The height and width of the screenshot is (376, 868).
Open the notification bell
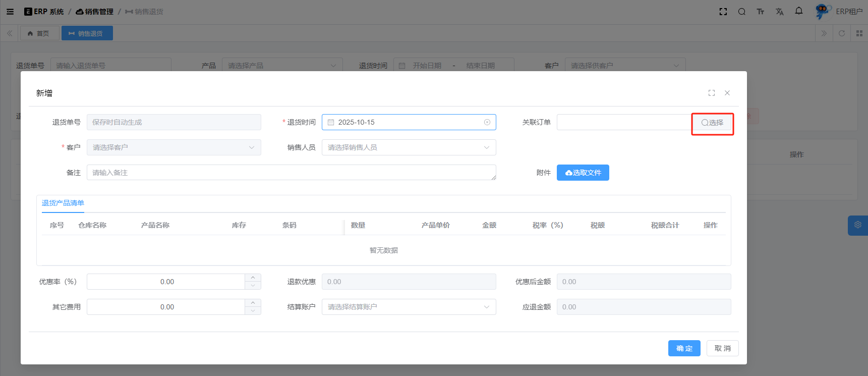tap(798, 11)
